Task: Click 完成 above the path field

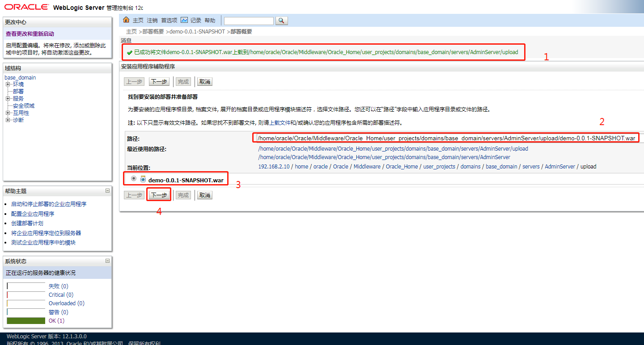Action: tap(183, 82)
